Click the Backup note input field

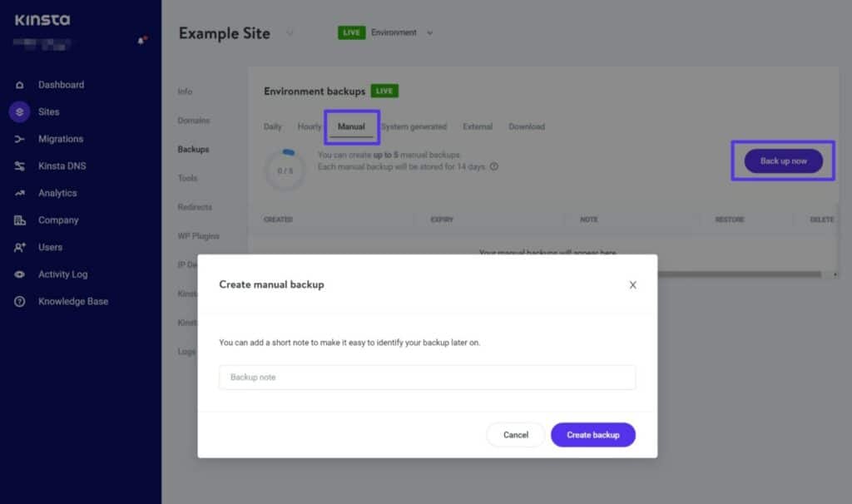427,378
